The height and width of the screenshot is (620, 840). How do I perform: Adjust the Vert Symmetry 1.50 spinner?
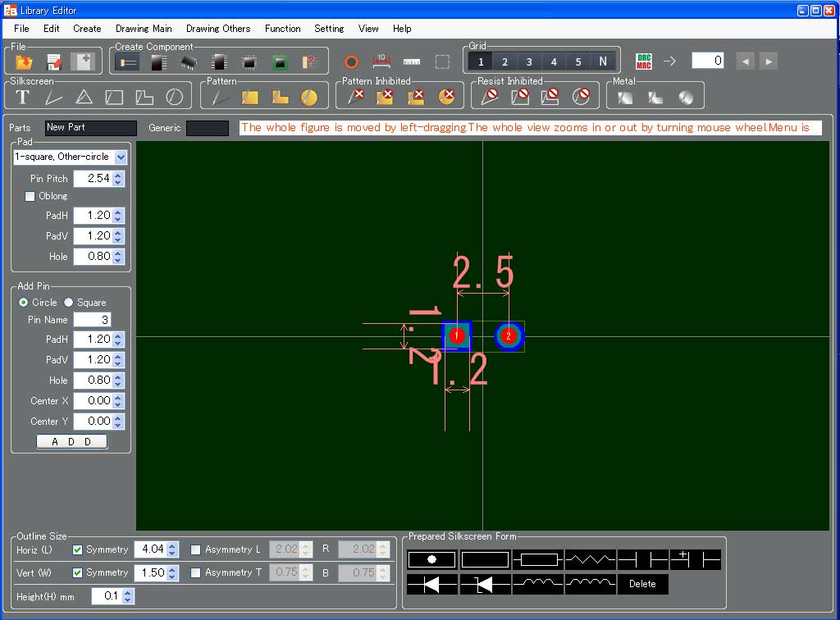[172, 573]
